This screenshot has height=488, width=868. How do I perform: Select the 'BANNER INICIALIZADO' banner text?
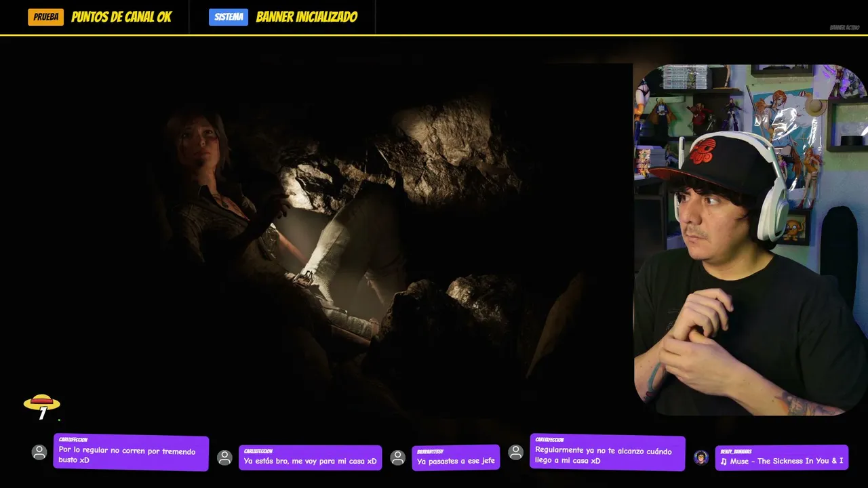point(307,17)
